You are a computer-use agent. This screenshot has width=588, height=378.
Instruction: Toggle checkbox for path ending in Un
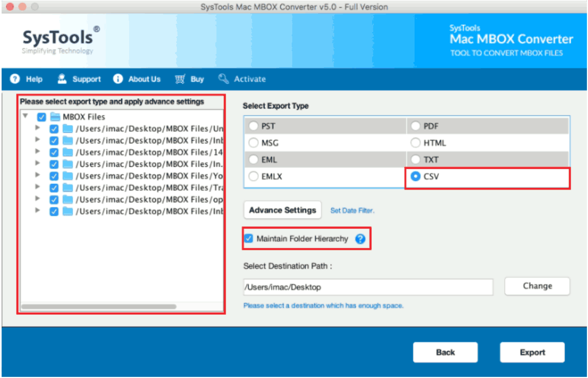coord(53,129)
